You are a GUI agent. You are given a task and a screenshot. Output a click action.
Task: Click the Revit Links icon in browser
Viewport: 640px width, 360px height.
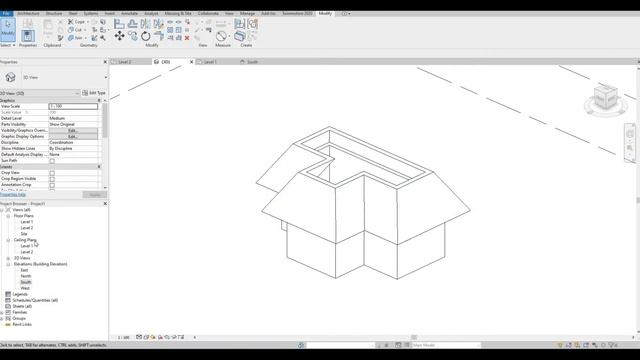tap(8, 324)
